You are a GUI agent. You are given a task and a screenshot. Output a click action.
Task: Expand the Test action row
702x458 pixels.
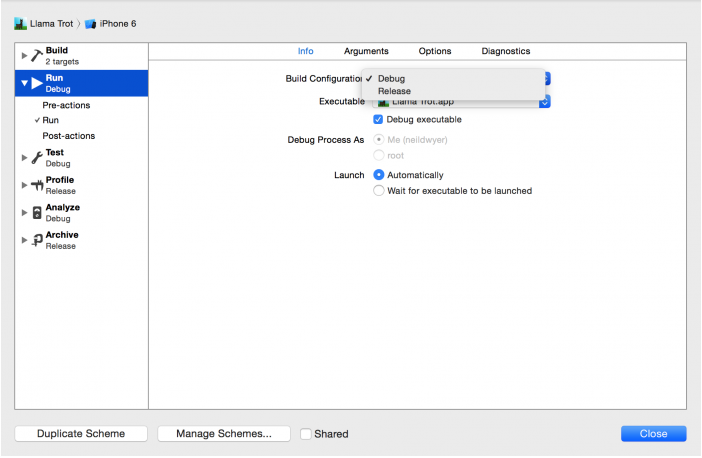(24, 158)
